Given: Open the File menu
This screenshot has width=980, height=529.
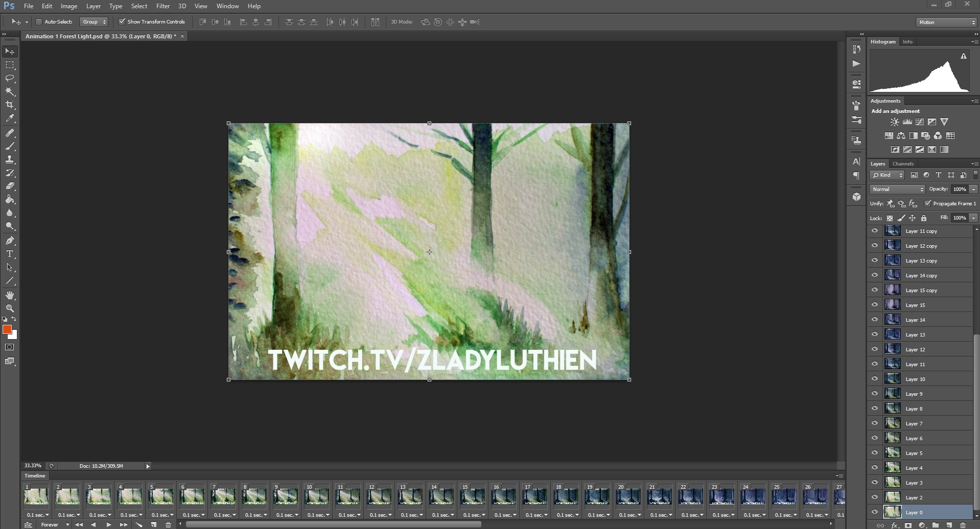Looking at the screenshot, I should click(29, 6).
